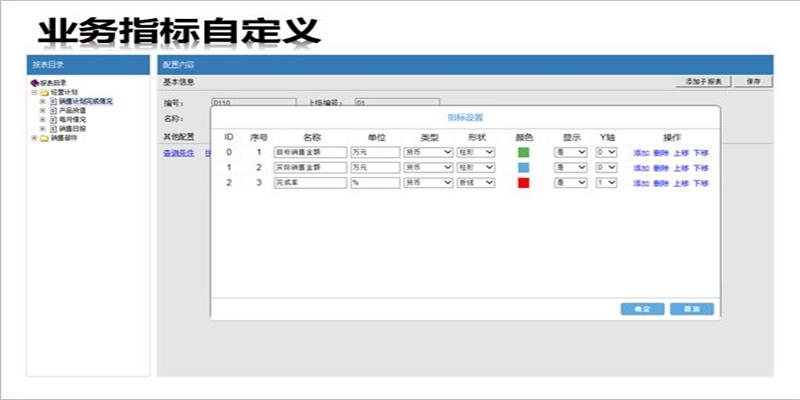Collapse the 经营计划 tree node
The width and height of the screenshot is (800, 400).
[x=34, y=92]
